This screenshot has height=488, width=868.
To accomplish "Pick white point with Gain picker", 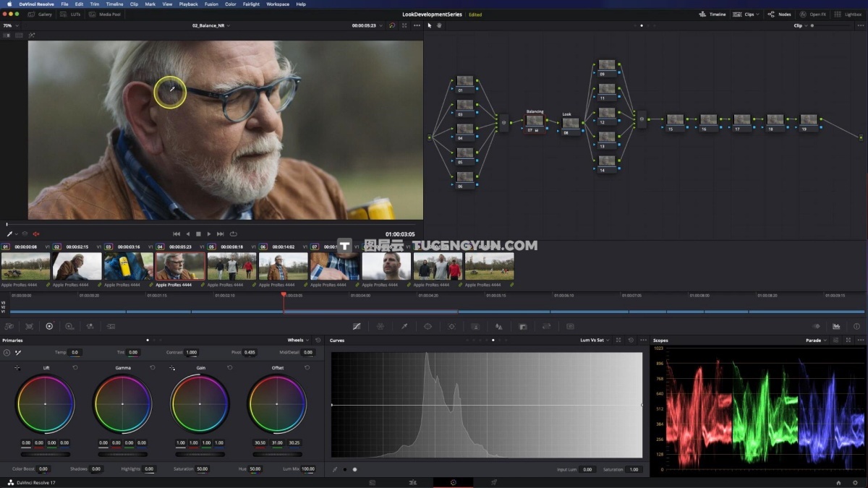I will 172,367.
